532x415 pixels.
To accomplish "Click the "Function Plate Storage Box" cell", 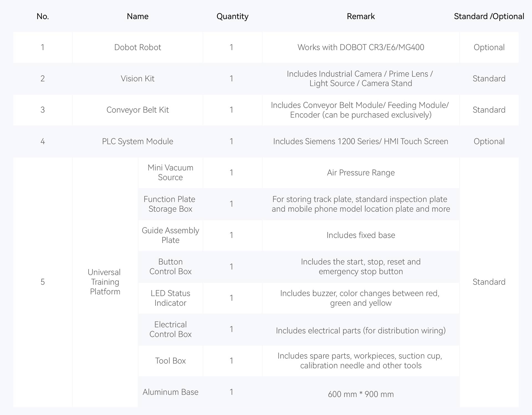I will (x=170, y=204).
